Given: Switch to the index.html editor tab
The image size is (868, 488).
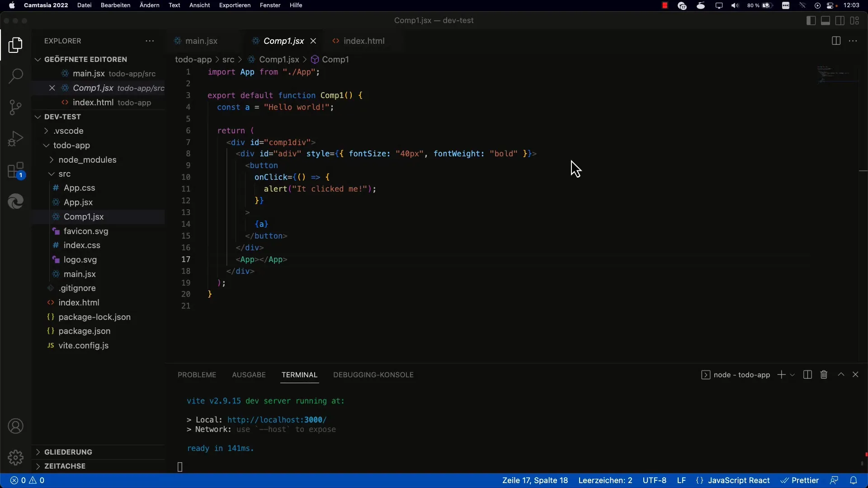Looking at the screenshot, I should click(x=364, y=41).
